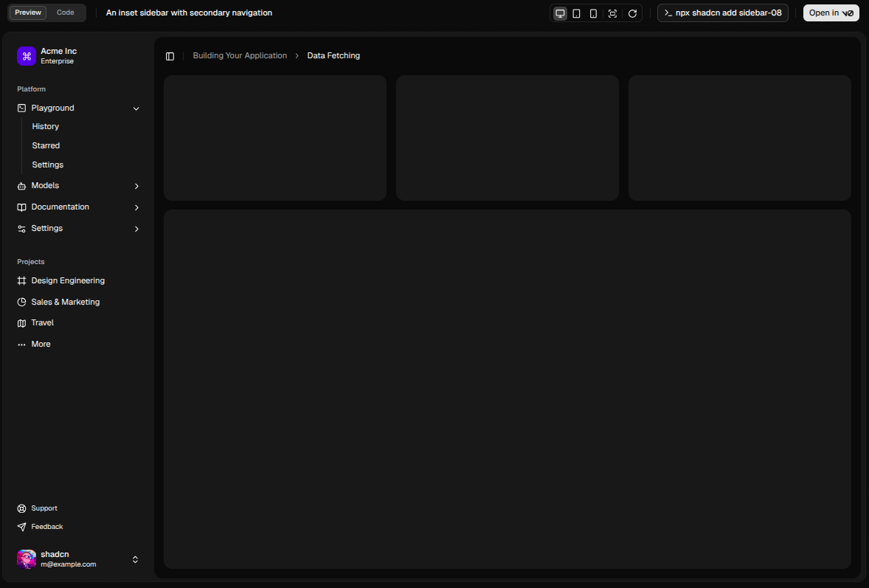Image resolution: width=869 pixels, height=588 pixels.
Task: Toggle the sidebar with the panel icon
Action: [x=170, y=55]
